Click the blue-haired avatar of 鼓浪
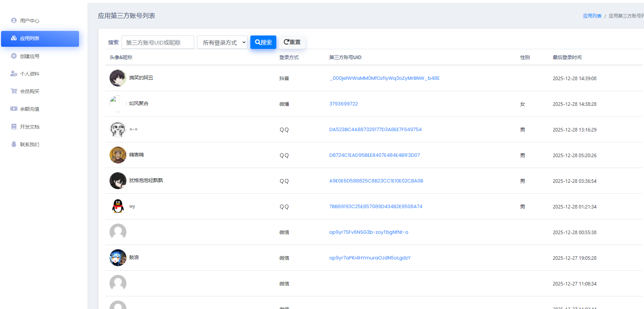This screenshot has width=644, height=309. click(118, 258)
